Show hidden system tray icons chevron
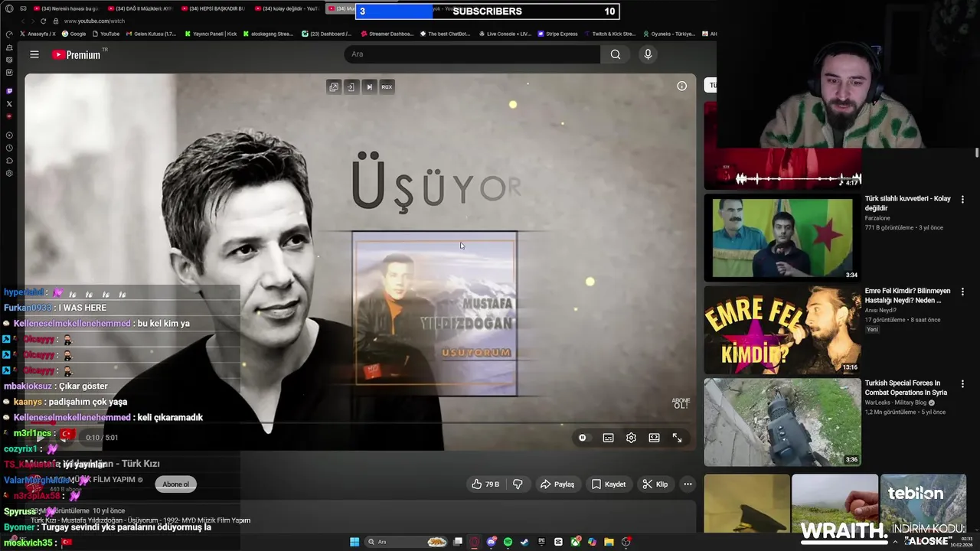Viewport: 980px width, 551px height. click(x=895, y=542)
